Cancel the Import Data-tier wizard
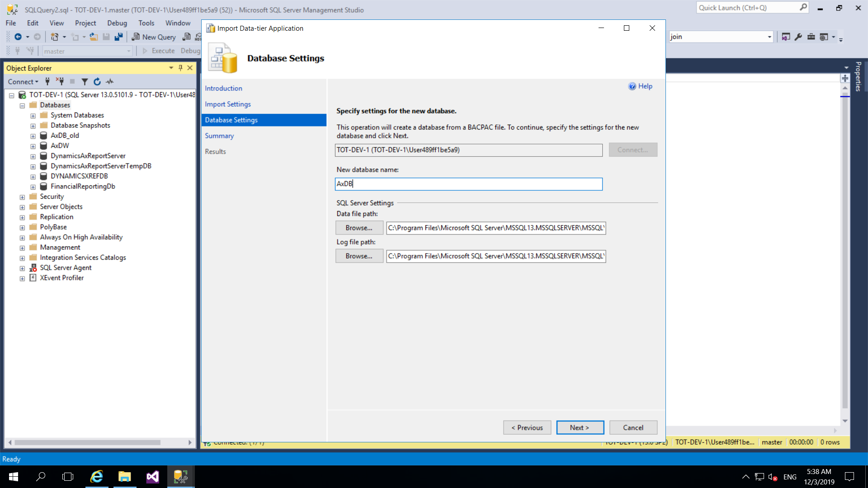The width and height of the screenshot is (868, 488). tap(633, 427)
